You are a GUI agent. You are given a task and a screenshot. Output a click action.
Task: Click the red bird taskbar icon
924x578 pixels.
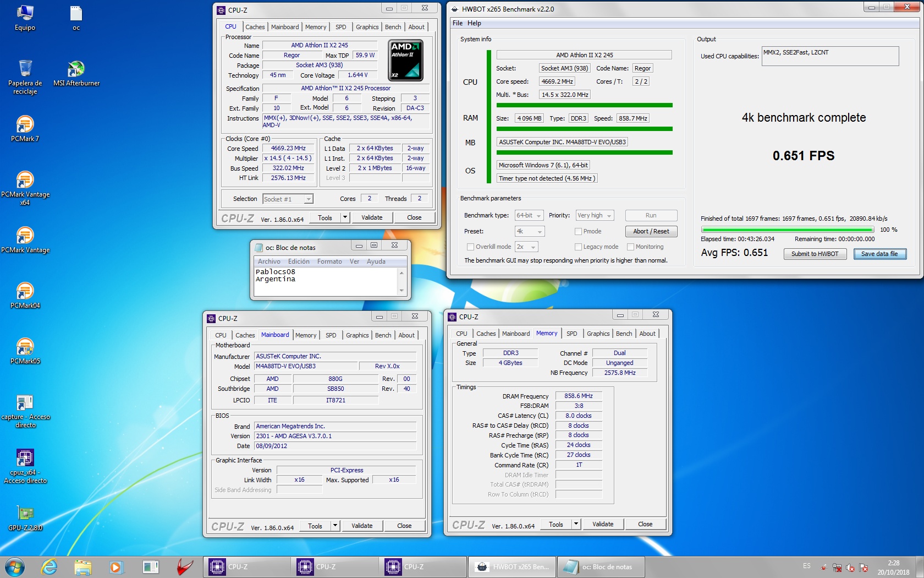(184, 567)
